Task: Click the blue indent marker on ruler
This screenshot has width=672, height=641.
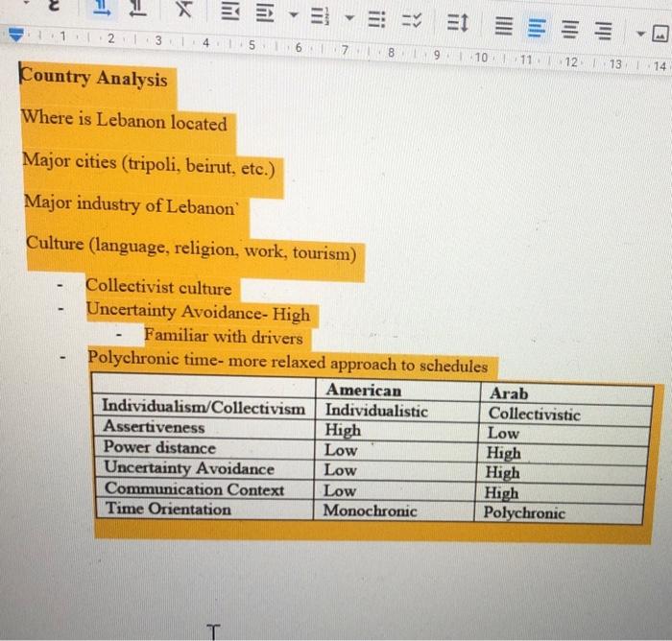Action: tap(16, 36)
